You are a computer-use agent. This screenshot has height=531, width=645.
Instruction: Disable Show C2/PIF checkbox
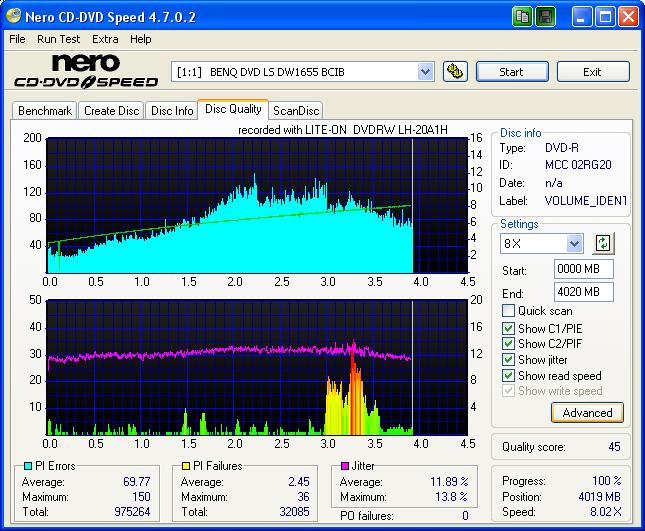tap(508, 343)
